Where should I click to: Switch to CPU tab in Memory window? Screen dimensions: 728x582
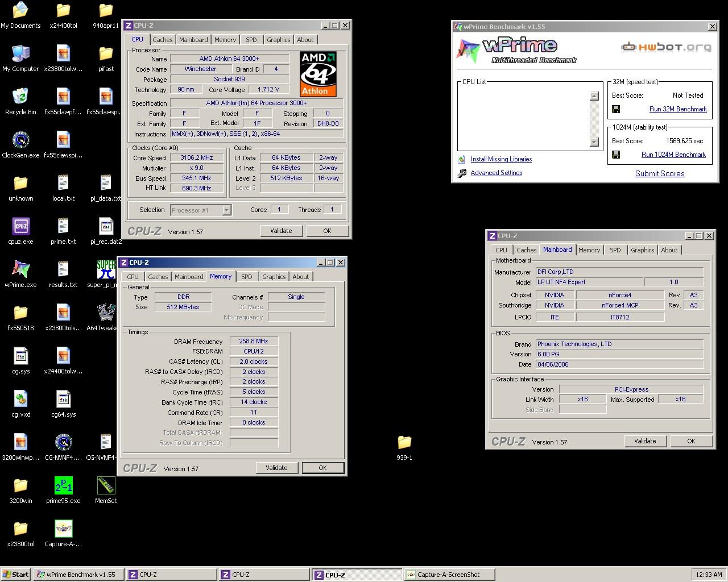coord(133,277)
